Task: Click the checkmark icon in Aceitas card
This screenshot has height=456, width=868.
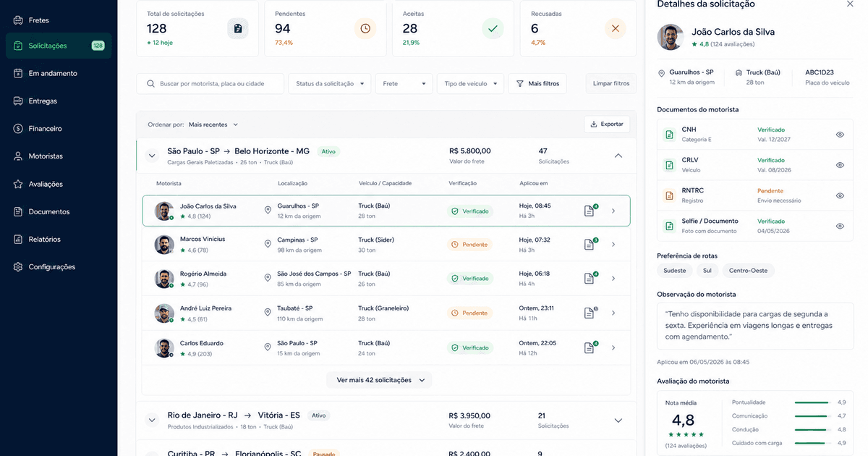Action: (493, 29)
